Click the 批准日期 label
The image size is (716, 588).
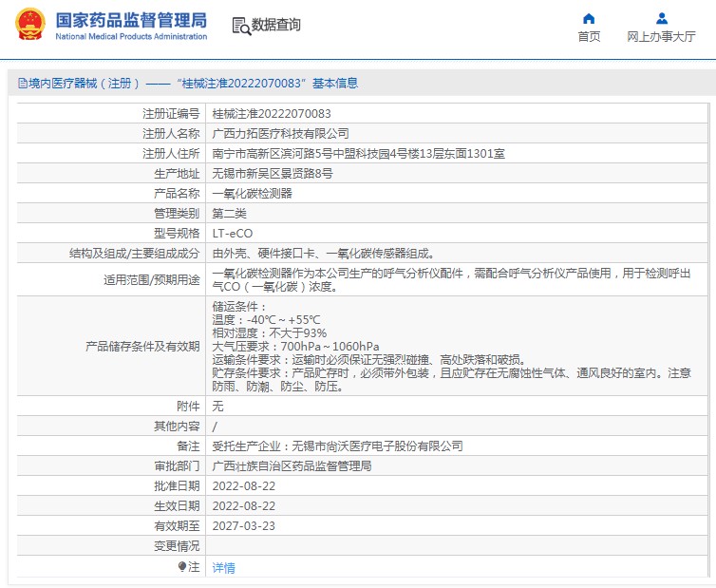[177, 486]
